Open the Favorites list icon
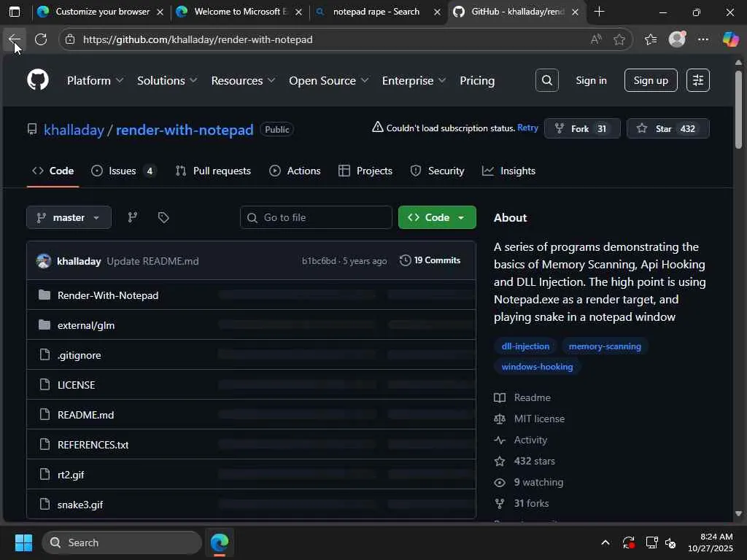Viewport: 747px width, 560px height. click(x=651, y=39)
